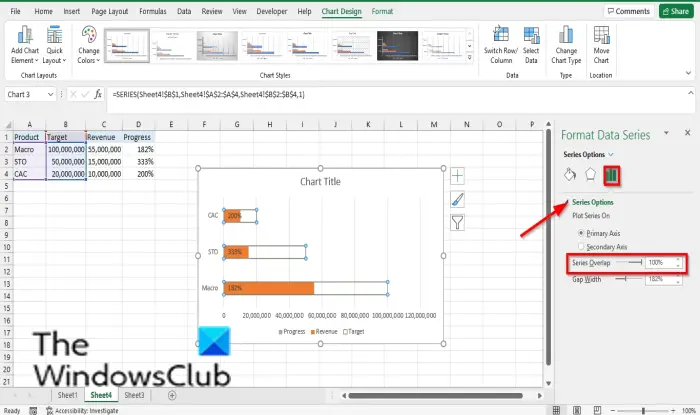Switch to Normal view in status bar
This screenshot has width=700, height=415.
556,410
